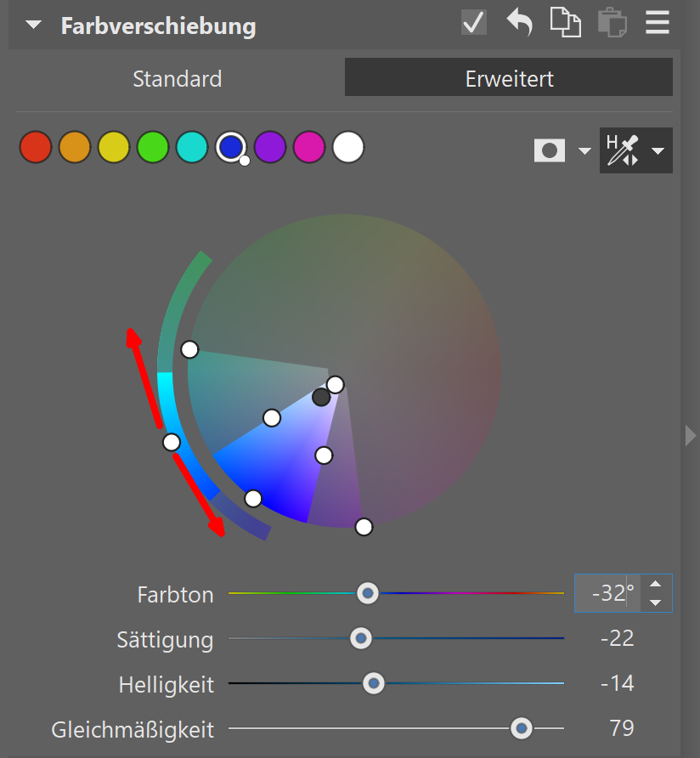Click the undo arrow in Farbverschiebung header
The image size is (700, 758).
pos(519,23)
